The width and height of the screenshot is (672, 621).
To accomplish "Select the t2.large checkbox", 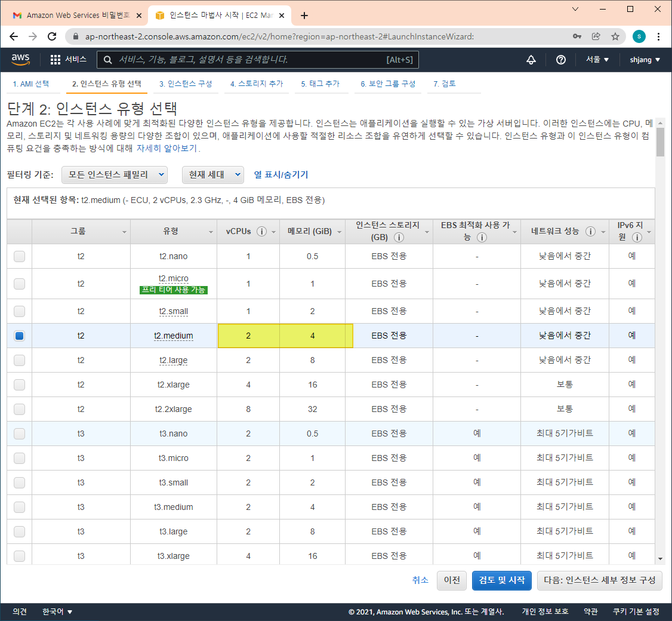I will [19, 360].
